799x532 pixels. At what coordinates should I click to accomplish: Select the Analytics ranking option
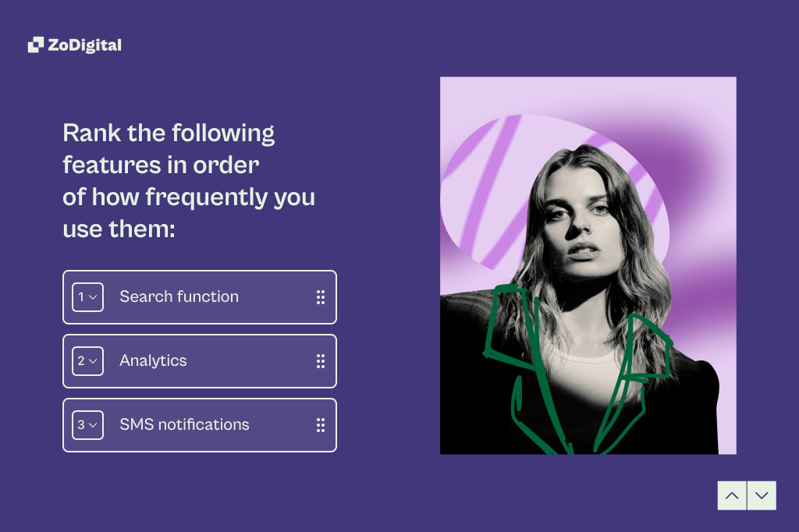154,361
